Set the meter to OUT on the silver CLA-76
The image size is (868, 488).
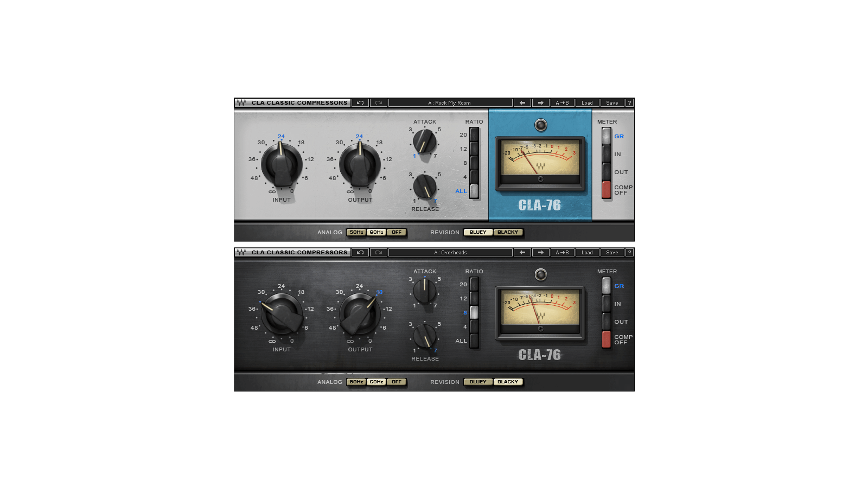pos(607,172)
